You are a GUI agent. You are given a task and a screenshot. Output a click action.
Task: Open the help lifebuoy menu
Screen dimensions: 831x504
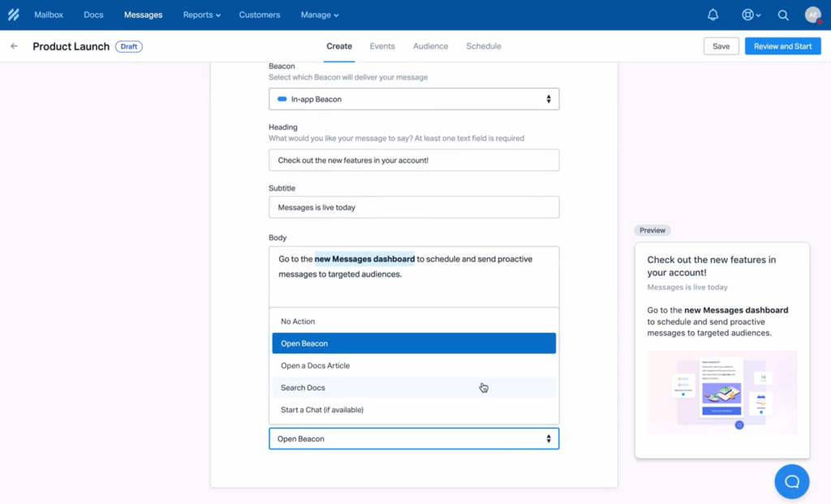click(x=747, y=15)
